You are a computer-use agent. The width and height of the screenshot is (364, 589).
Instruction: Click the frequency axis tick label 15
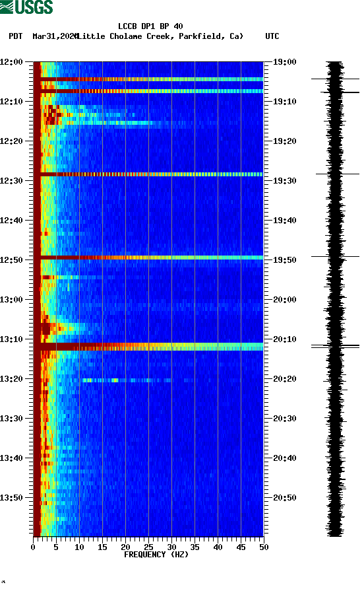102,547
